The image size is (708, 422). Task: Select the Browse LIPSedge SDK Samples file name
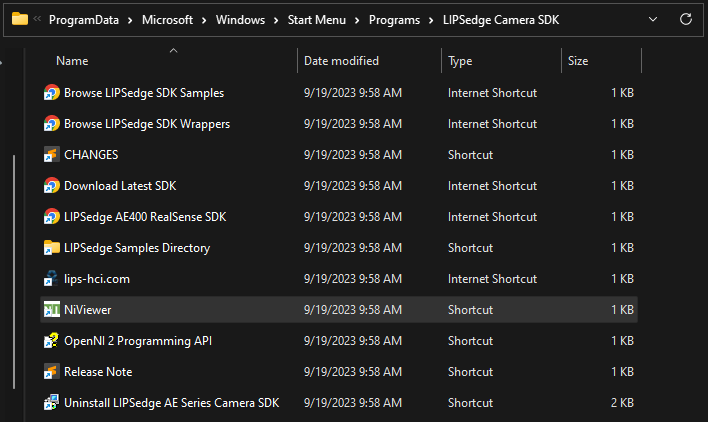coord(144,93)
